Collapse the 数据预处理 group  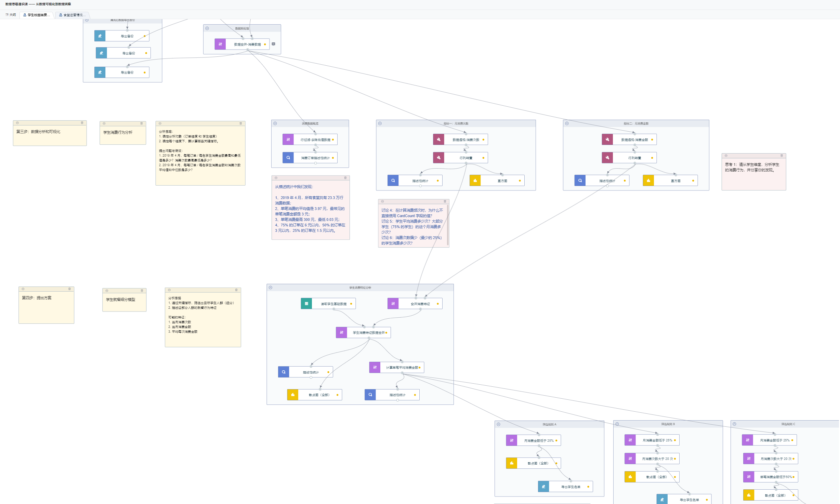coord(207,28)
